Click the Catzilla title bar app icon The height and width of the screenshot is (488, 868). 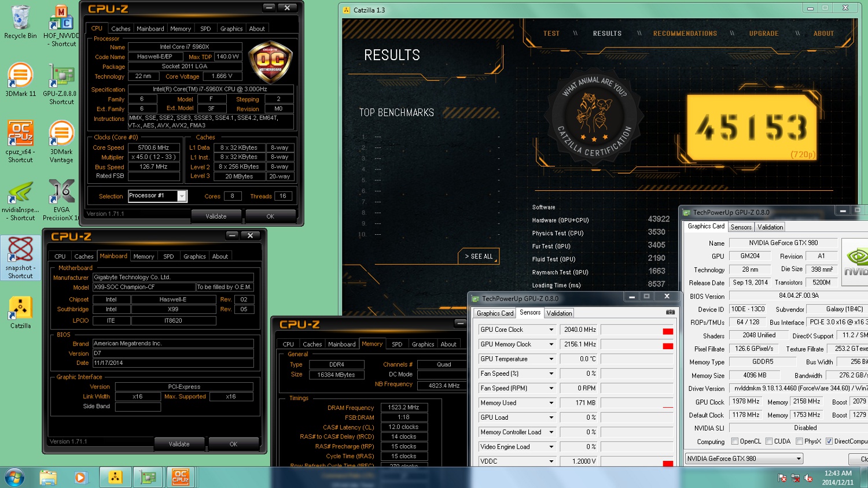point(347,10)
